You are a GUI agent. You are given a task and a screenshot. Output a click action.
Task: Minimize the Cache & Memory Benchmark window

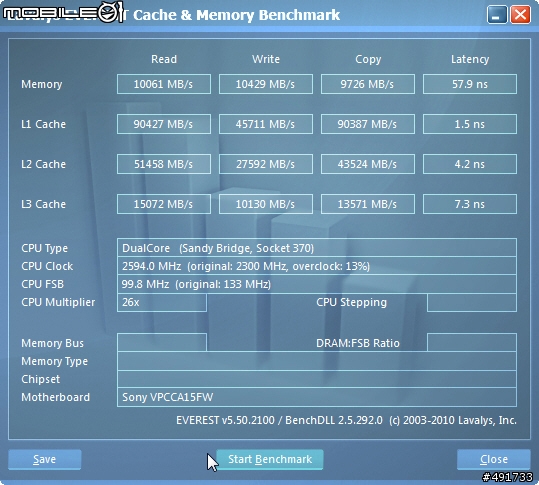(x=497, y=15)
